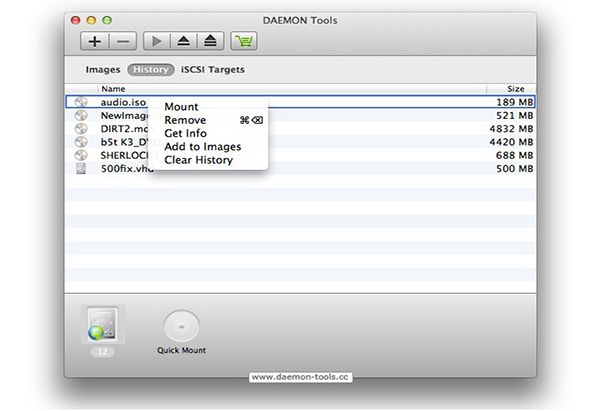This screenshot has width=590, height=411.
Task: Select the History tab
Action: [x=151, y=70]
